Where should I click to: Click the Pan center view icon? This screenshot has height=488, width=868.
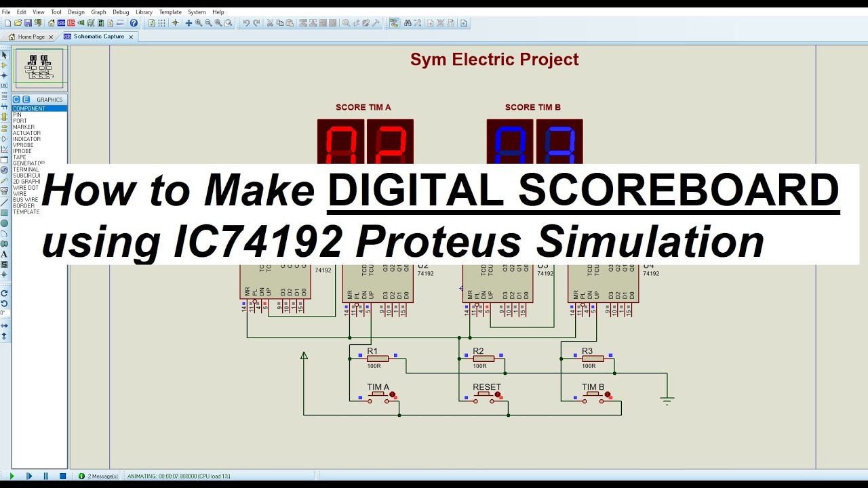(x=189, y=23)
